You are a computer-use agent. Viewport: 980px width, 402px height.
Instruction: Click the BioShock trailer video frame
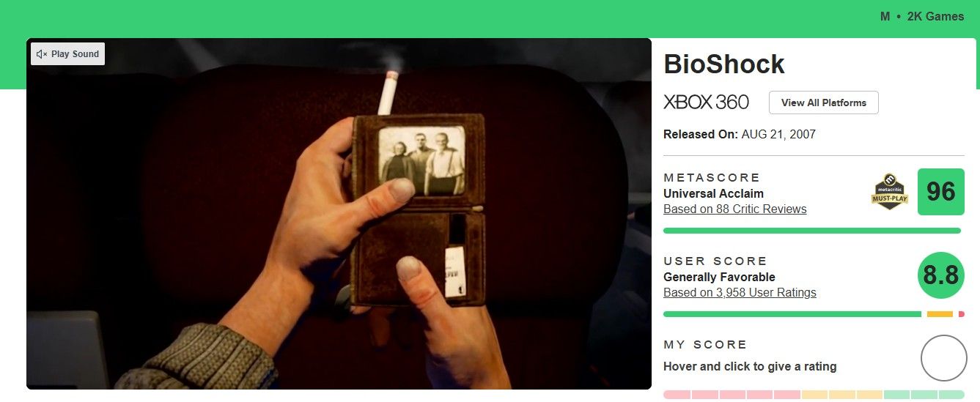339,214
